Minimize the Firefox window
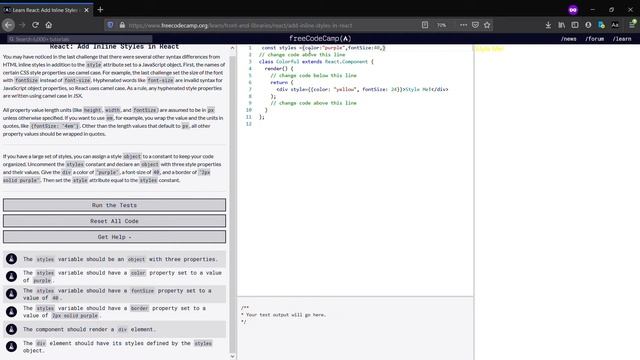 592,9
